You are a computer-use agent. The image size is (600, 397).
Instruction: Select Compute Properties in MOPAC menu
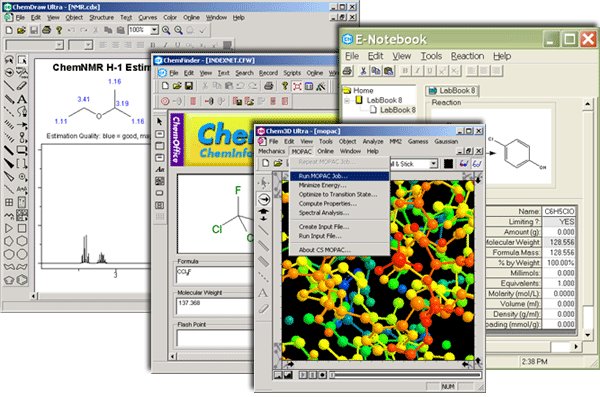click(x=340, y=204)
